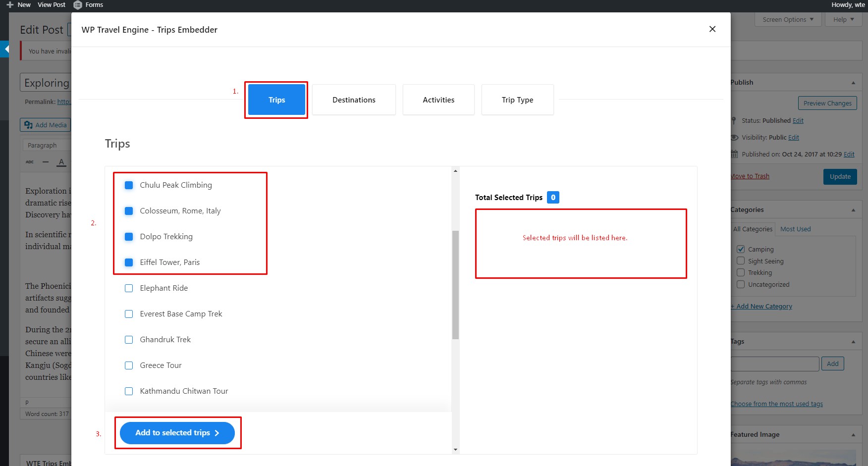Click the trips list scroll down arrow

pyautogui.click(x=455, y=450)
